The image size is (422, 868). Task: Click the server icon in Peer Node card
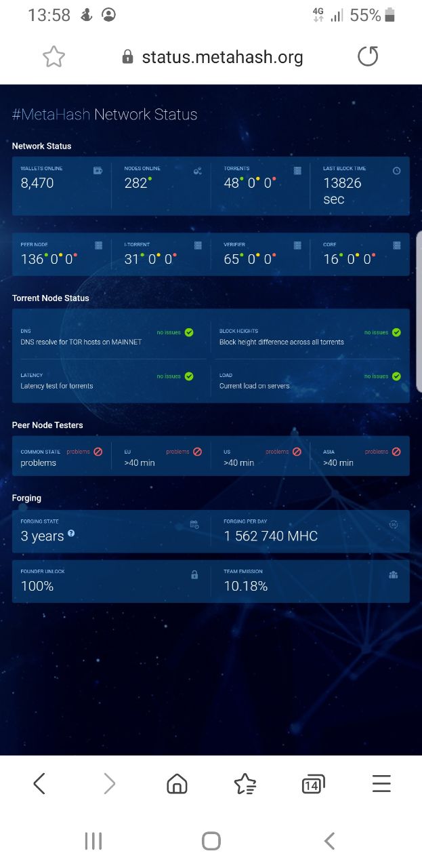coord(98,245)
